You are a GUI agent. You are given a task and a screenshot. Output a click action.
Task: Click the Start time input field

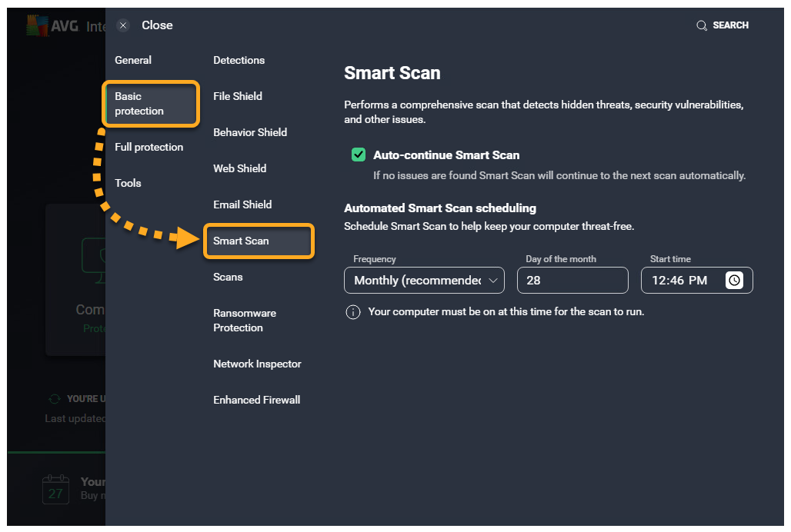681,281
